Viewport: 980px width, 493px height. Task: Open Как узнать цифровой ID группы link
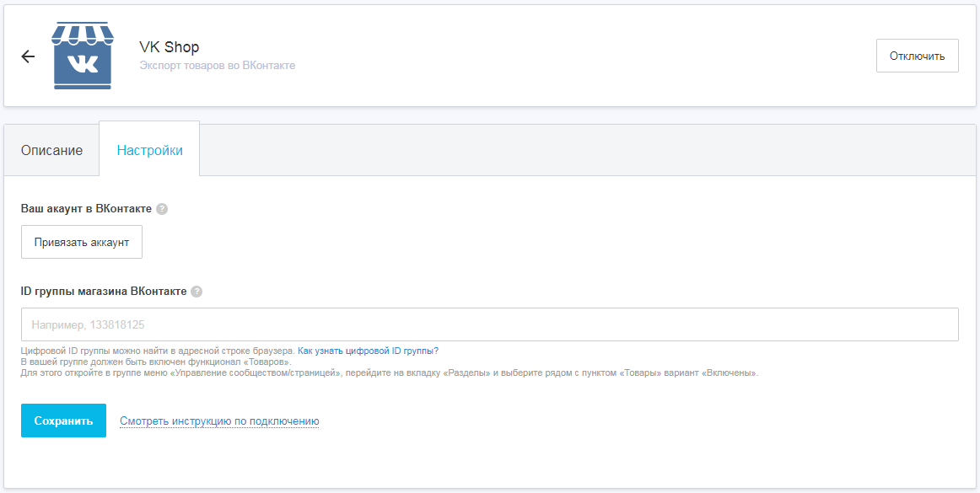[368, 351]
